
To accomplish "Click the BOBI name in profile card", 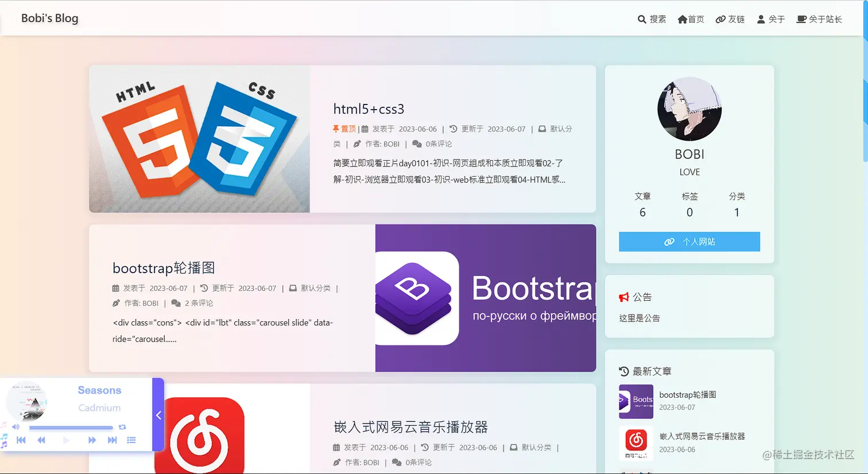I will [x=689, y=154].
